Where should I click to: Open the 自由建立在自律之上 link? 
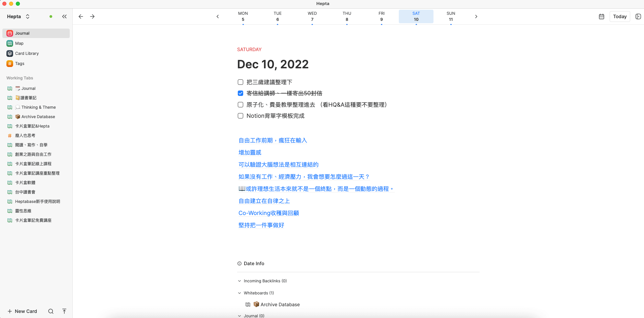pos(264,201)
